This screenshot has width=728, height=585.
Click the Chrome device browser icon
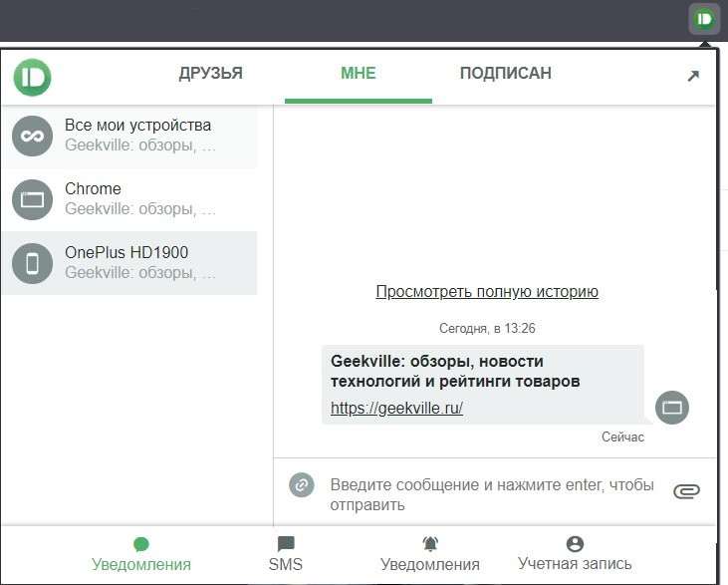[32, 200]
